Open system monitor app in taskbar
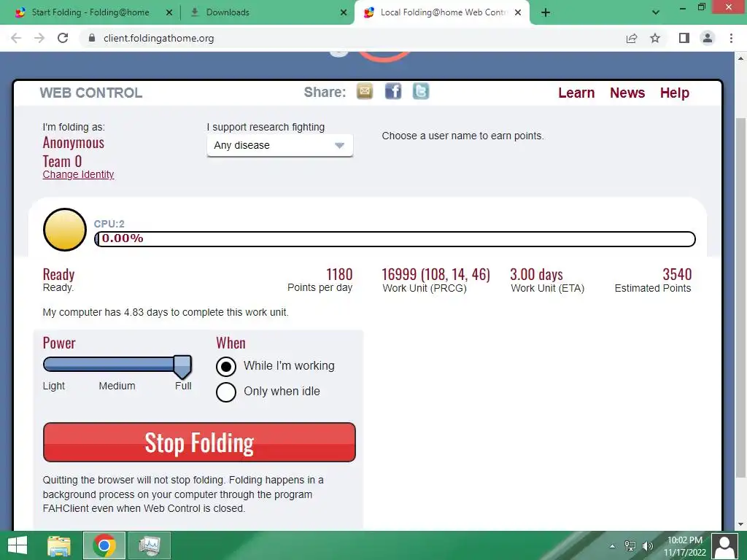 [x=149, y=545]
